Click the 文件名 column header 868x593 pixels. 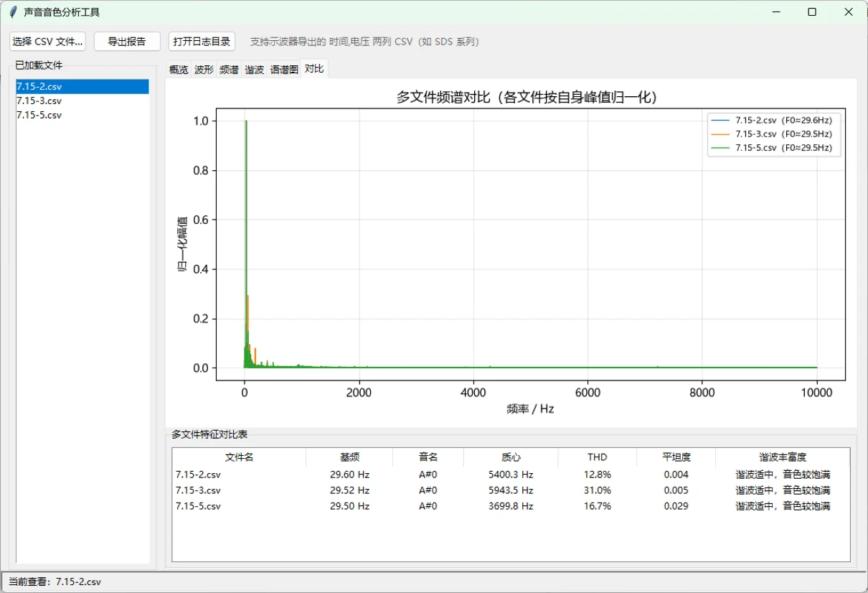tap(239, 457)
